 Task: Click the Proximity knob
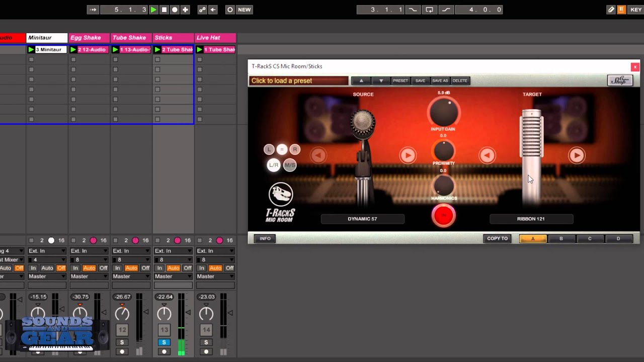(443, 150)
